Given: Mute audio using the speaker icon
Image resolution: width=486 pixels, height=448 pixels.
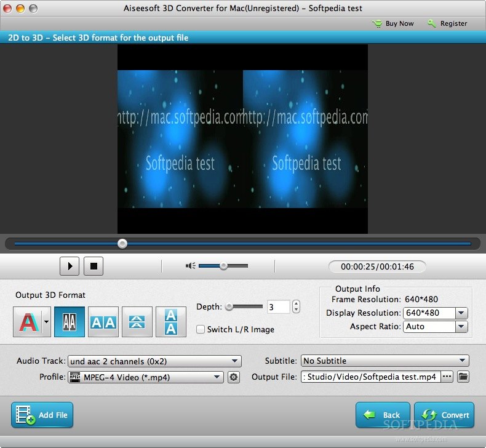Looking at the screenshot, I should tap(190, 266).
